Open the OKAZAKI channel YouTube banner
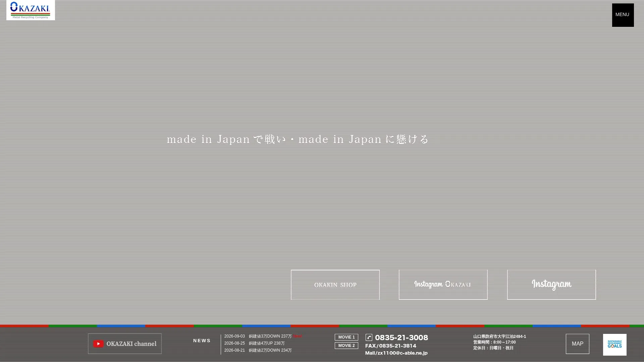The image size is (644, 362). tap(125, 344)
